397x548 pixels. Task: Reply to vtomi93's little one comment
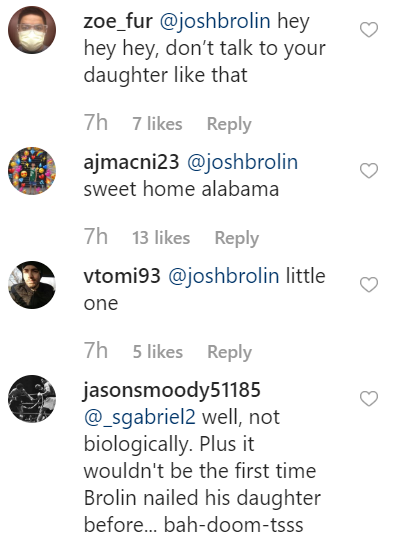pos(229,353)
